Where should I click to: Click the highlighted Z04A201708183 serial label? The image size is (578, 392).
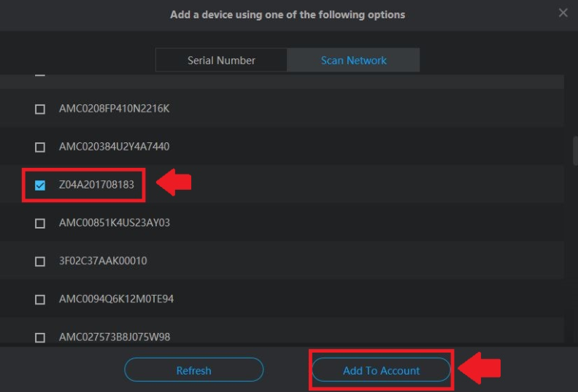pos(96,185)
